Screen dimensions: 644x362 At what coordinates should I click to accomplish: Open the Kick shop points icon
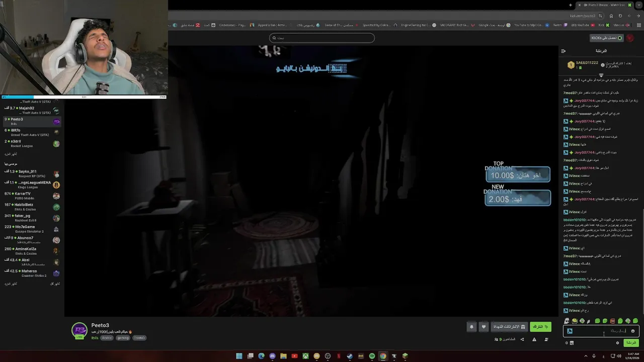pos(572,343)
